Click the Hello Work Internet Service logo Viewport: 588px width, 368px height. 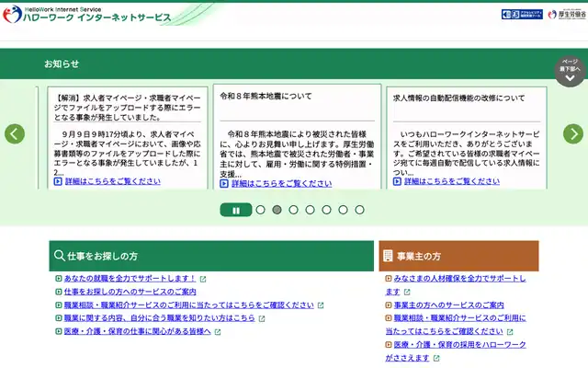[x=87, y=15]
